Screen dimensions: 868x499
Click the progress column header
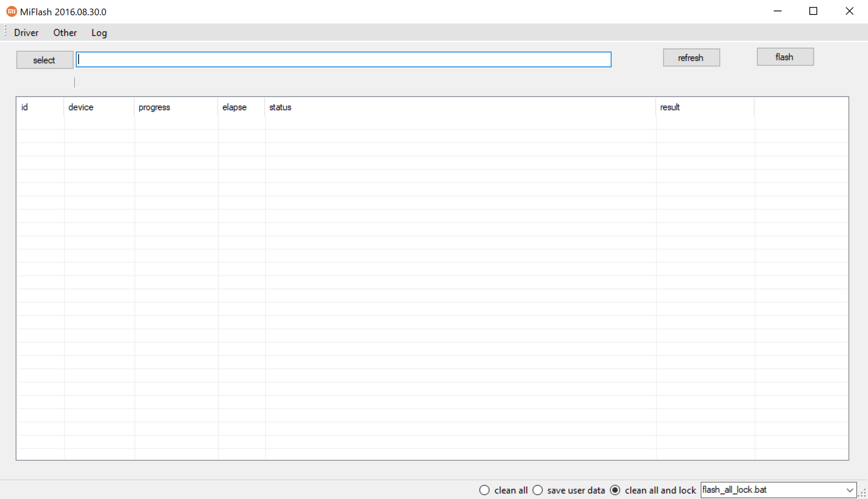(x=176, y=107)
